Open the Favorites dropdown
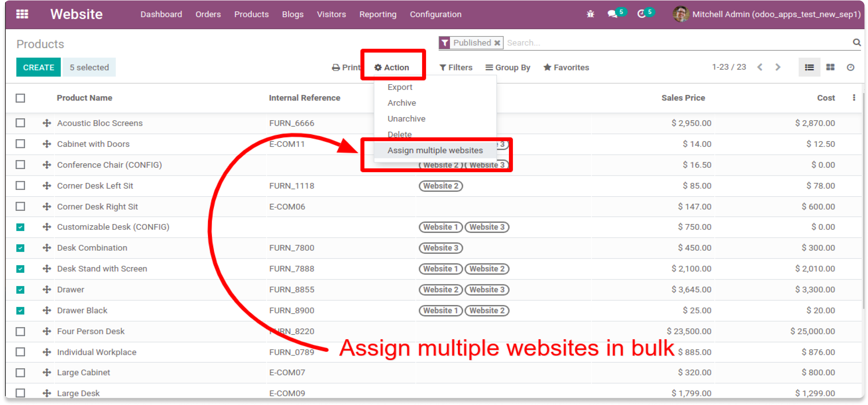Screen dimensions: 868x405 [566, 67]
